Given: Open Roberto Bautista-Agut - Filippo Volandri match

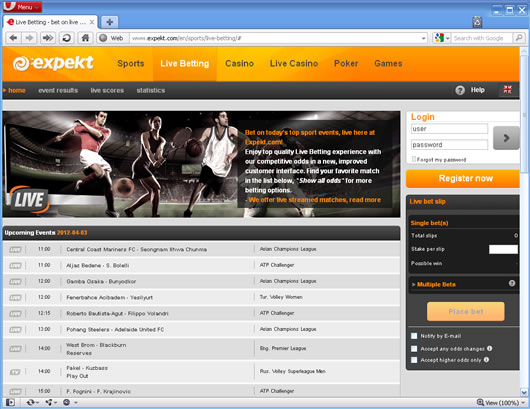Looking at the screenshot, I should (117, 313).
